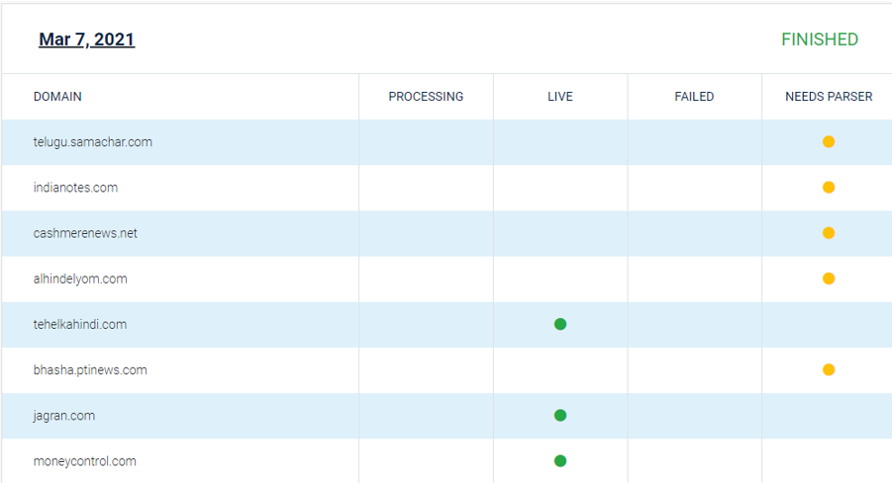Click the FINISHED status label
The height and width of the screenshot is (483, 892).
pyautogui.click(x=819, y=39)
